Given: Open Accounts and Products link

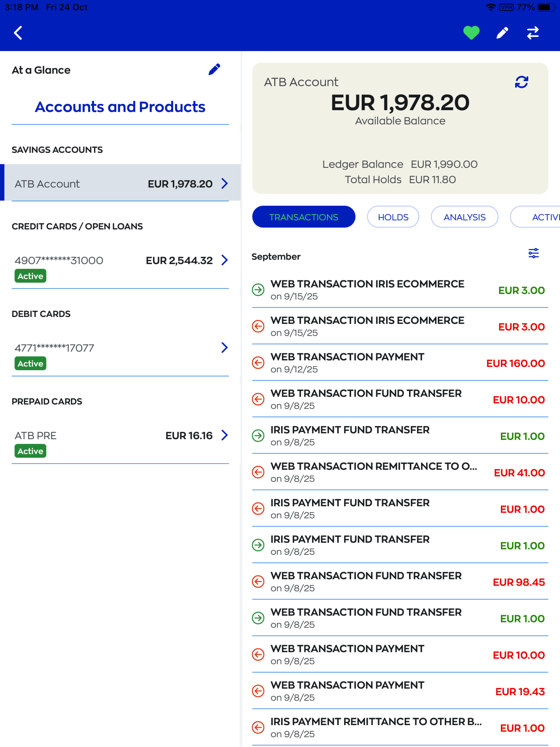Looking at the screenshot, I should 119,107.
